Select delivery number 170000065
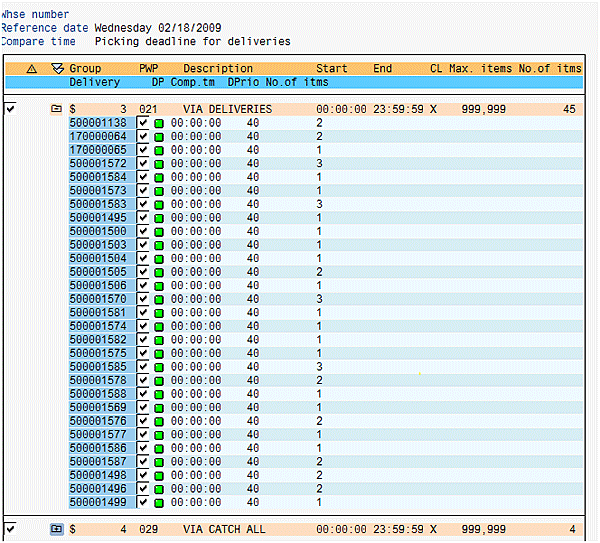This screenshot has height=543, width=600. tap(98, 150)
